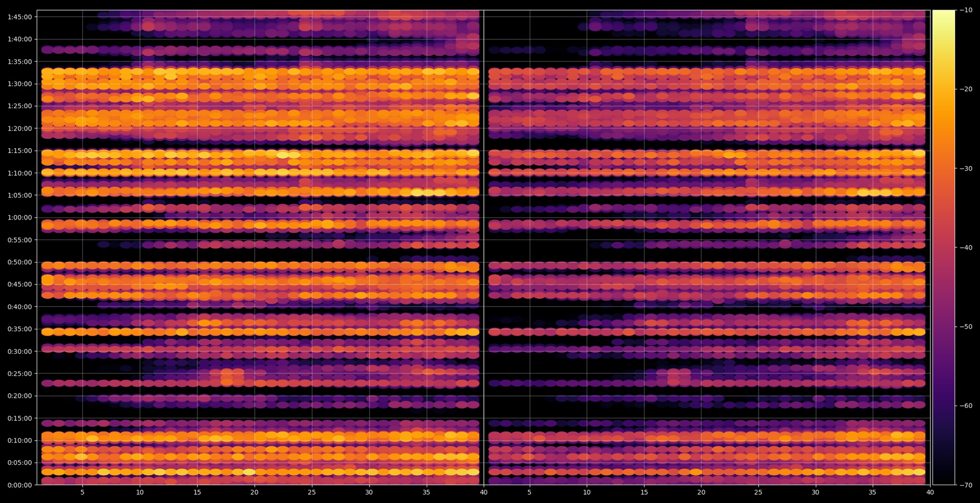Select x-axis tick 10 of right heatmap
This screenshot has width=980, height=503.
point(587,492)
